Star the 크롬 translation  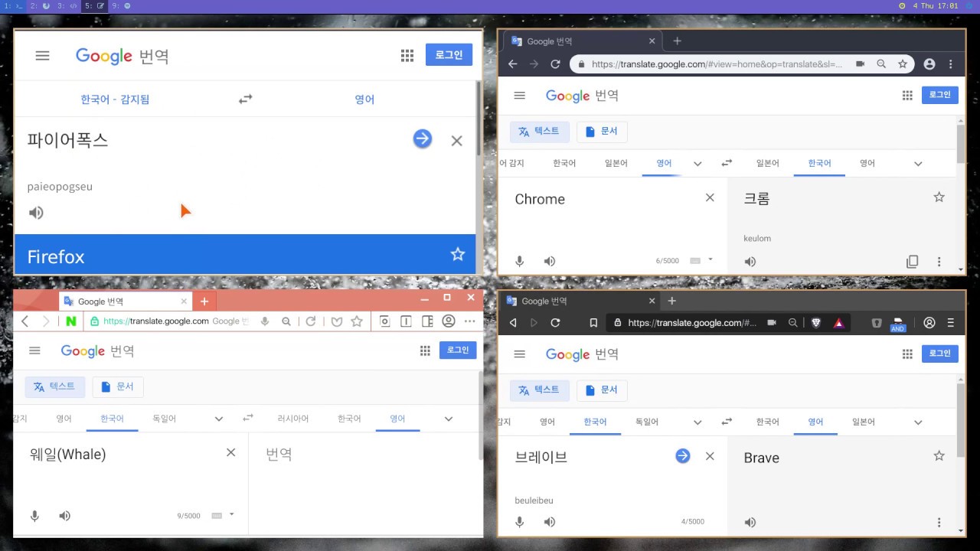tap(939, 197)
